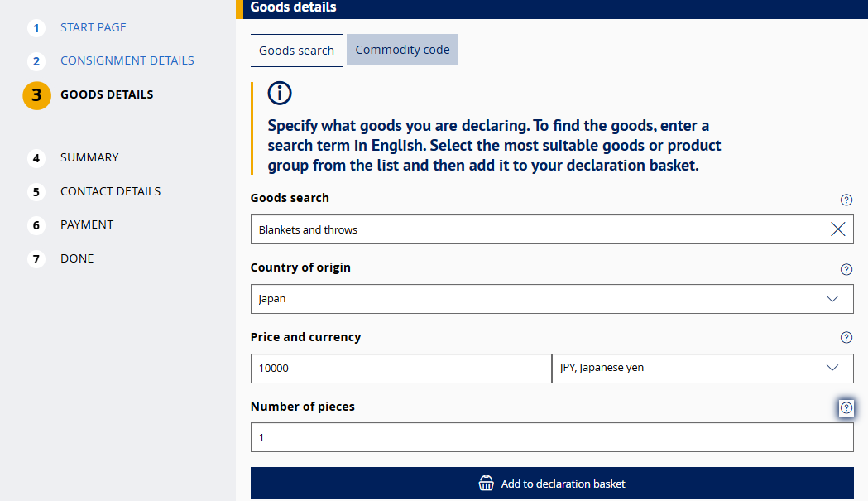Image resolution: width=868 pixels, height=501 pixels.
Task: Click help icon for Price and currency
Action: (x=846, y=338)
